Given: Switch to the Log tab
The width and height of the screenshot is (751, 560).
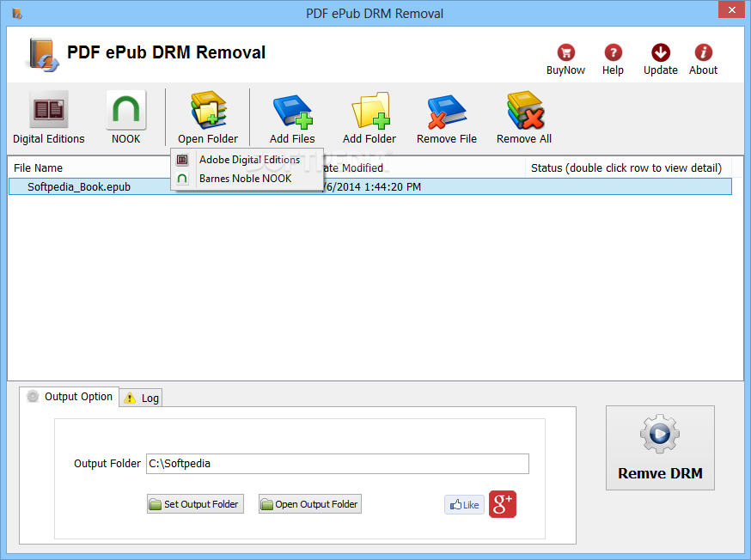Looking at the screenshot, I should [x=141, y=398].
